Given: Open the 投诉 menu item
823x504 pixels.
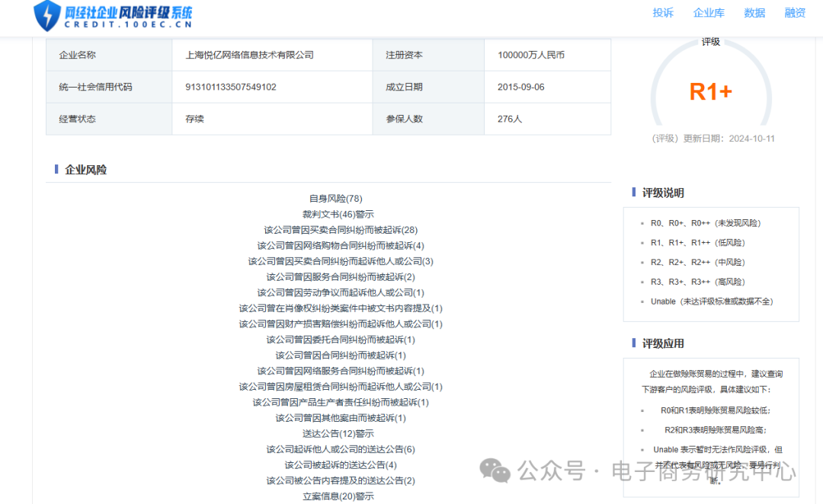Looking at the screenshot, I should coord(664,12).
